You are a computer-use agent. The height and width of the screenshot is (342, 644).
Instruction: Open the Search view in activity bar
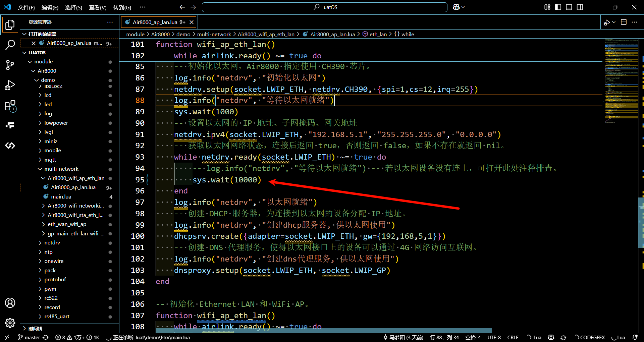click(x=10, y=45)
